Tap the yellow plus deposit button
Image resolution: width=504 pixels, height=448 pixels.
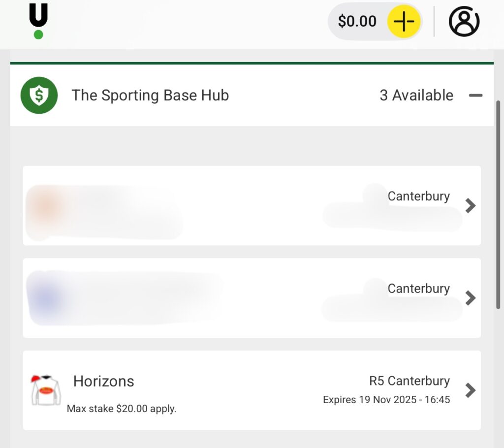tap(404, 22)
